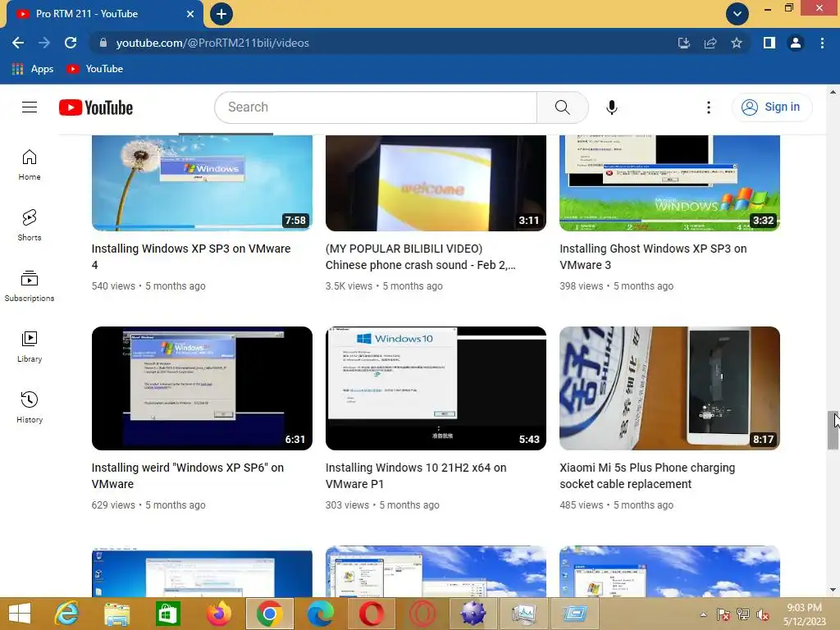Close the Pro RTM 211 tab
The image size is (840, 630).
pyautogui.click(x=190, y=14)
